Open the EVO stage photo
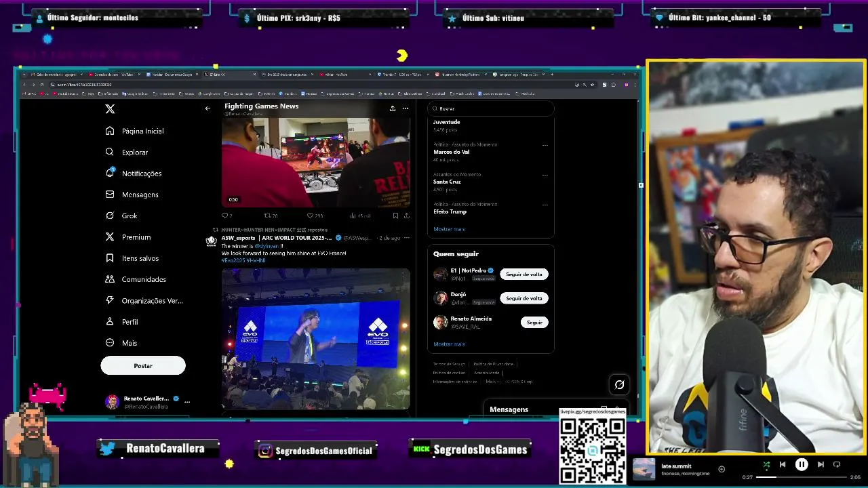The width and height of the screenshot is (868, 488). click(315, 338)
